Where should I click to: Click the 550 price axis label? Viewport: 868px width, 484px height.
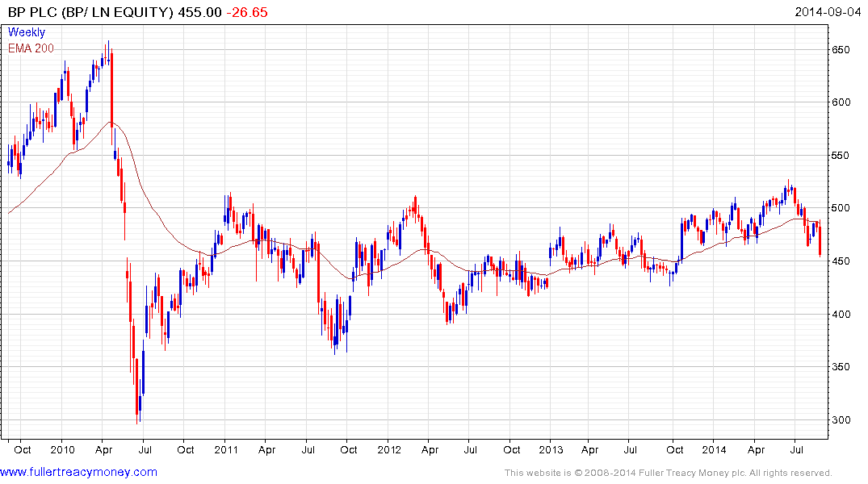(x=841, y=156)
